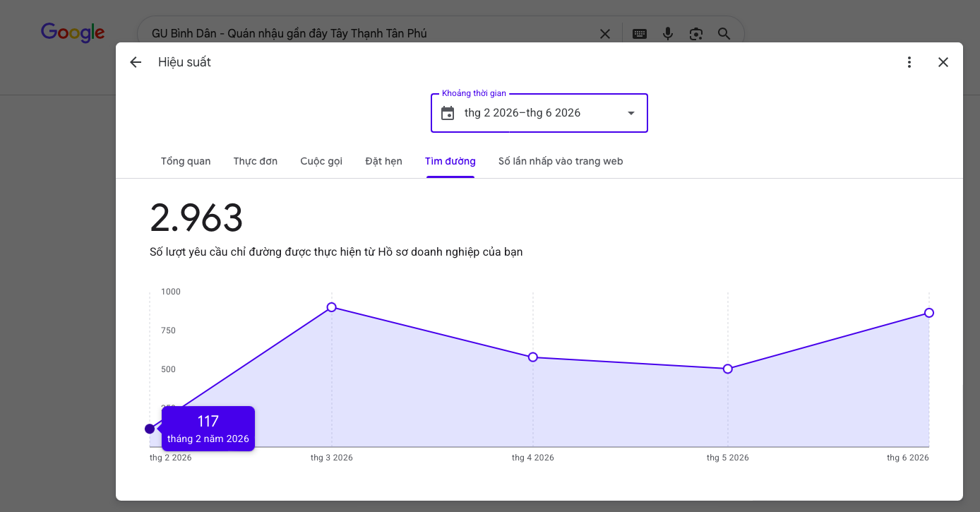Screen dimensions: 980x512
Task: Open the Cuộc gọi tab
Action: [321, 161]
